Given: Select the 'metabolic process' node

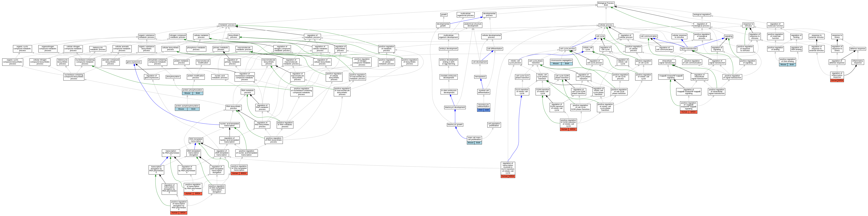Looking at the screenshot, I should click(227, 25).
